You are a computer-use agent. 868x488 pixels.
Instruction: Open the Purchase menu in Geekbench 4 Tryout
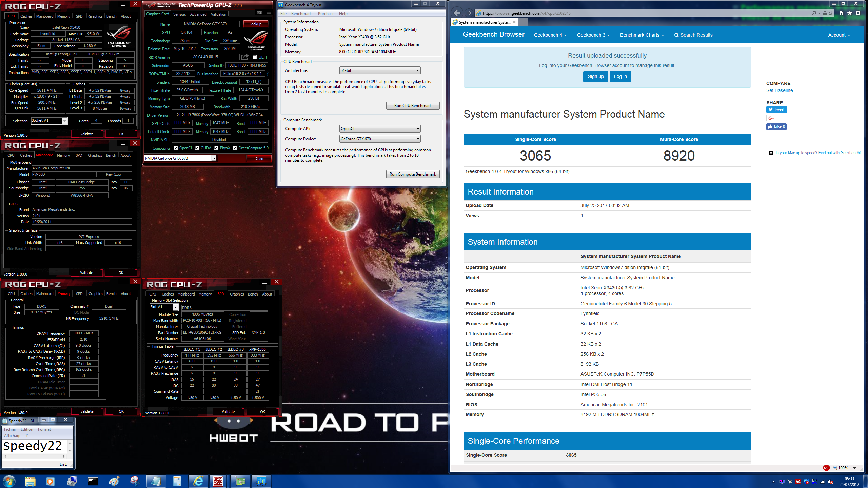click(326, 14)
